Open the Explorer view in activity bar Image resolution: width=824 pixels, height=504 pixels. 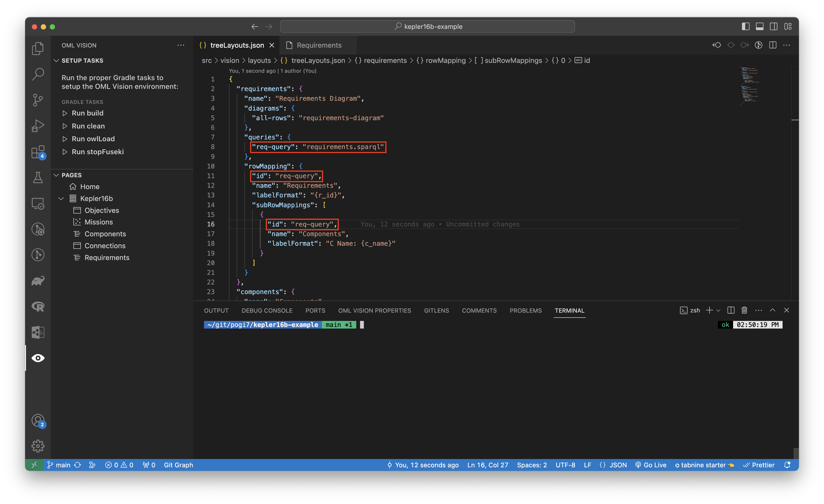pos(38,49)
